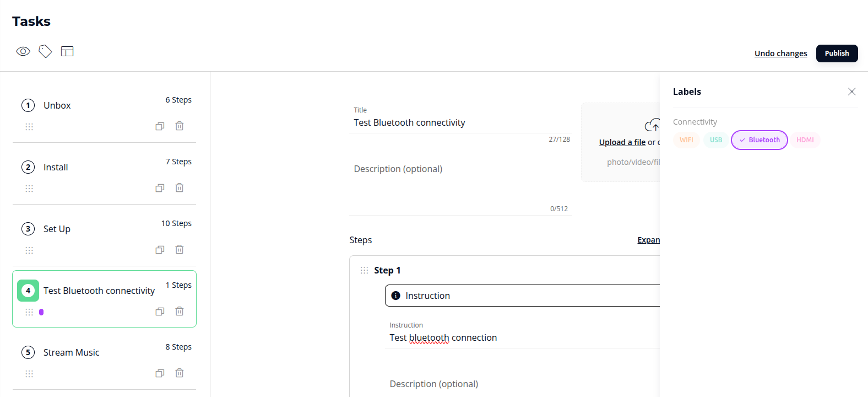Toggle the WIFI label
The width and height of the screenshot is (868, 397).
[686, 140]
